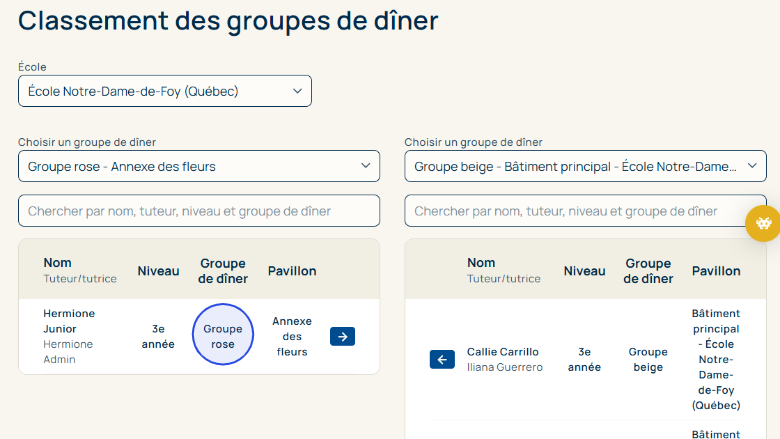Sort left table by Nom column
780x439 pixels.
pyautogui.click(x=58, y=263)
